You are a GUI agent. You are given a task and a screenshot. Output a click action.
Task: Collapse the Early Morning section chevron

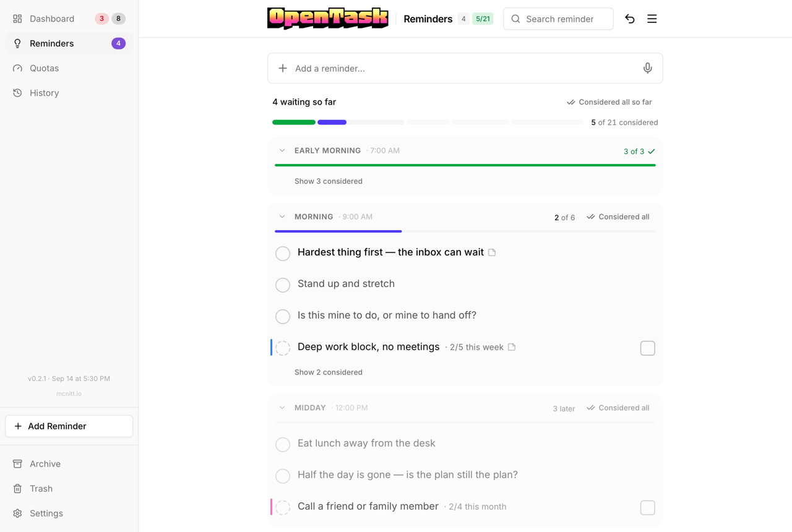[x=282, y=150]
